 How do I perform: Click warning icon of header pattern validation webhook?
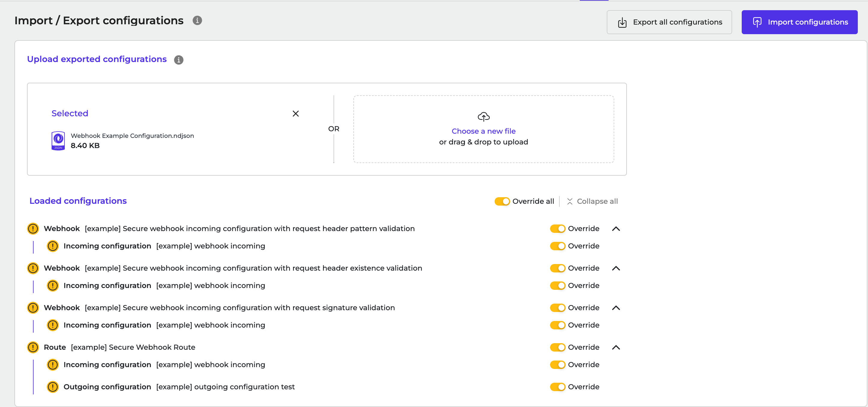pyautogui.click(x=33, y=229)
